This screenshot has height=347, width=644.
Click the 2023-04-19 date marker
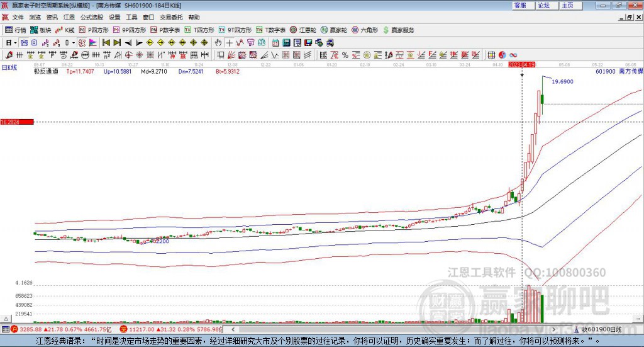[x=521, y=64]
